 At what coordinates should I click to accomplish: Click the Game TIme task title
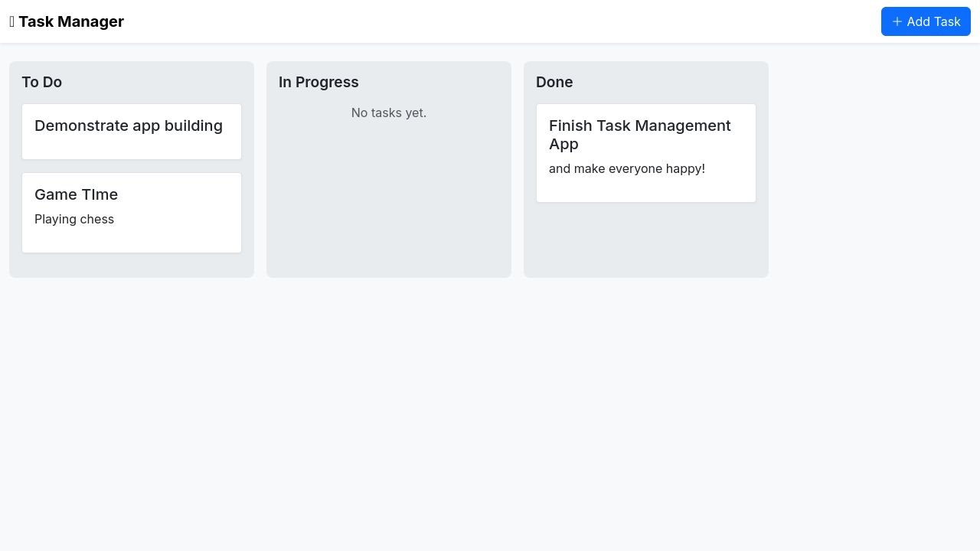click(77, 194)
